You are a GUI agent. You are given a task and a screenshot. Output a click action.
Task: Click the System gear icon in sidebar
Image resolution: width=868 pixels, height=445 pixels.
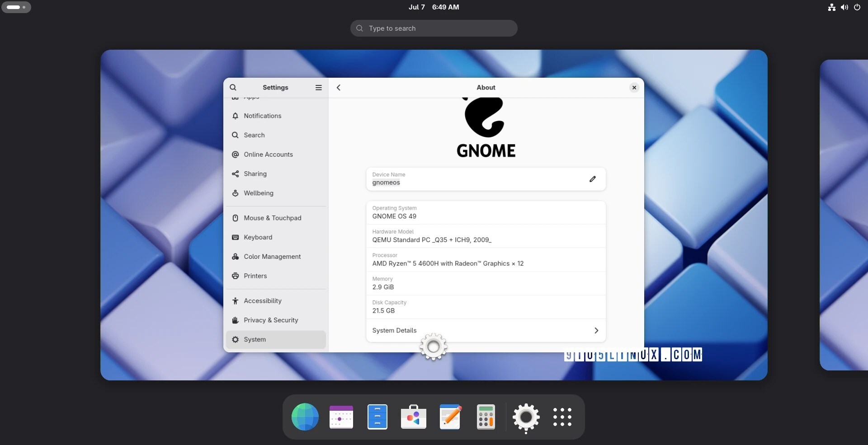235,340
